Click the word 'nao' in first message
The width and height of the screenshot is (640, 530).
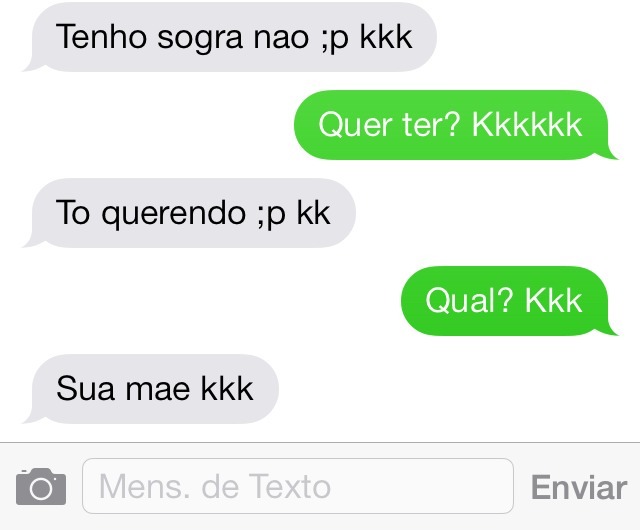click(x=281, y=38)
